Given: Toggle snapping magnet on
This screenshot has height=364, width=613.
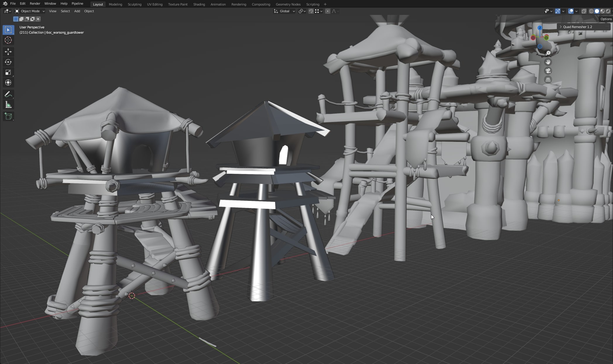Looking at the screenshot, I should pyautogui.click(x=311, y=11).
